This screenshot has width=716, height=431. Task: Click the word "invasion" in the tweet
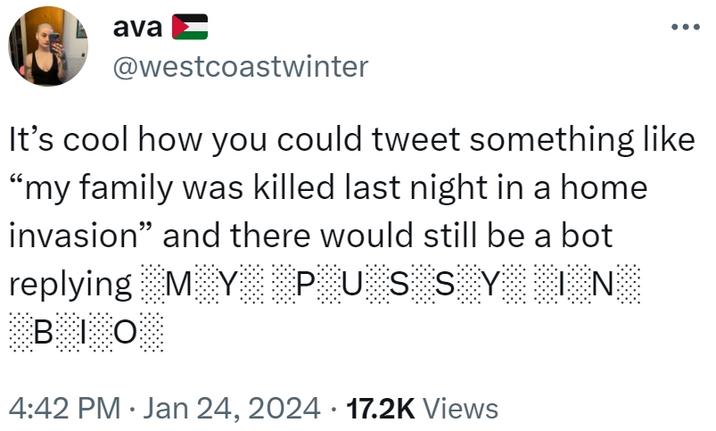77,236
